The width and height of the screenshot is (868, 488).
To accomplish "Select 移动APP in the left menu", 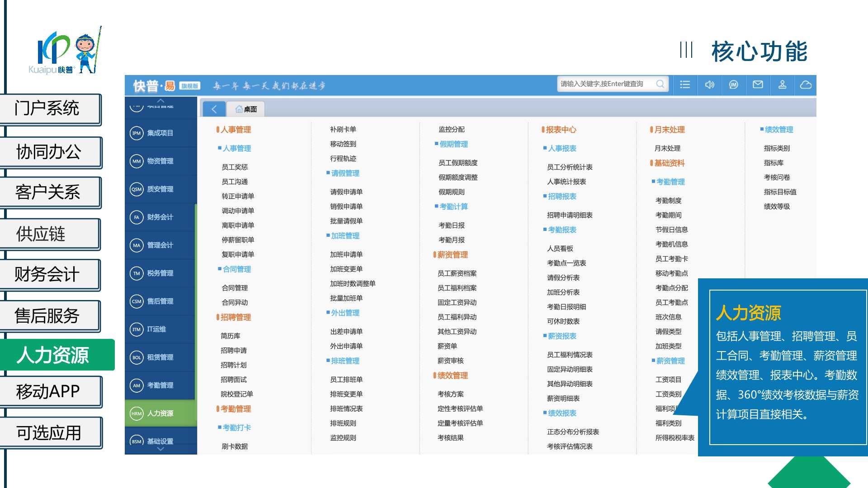I will pos(48,391).
